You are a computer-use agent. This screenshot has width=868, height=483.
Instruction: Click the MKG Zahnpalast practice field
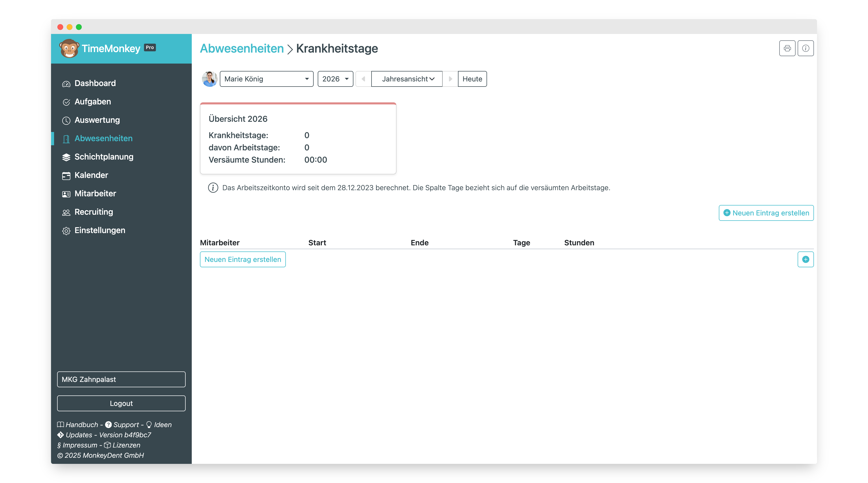point(121,379)
